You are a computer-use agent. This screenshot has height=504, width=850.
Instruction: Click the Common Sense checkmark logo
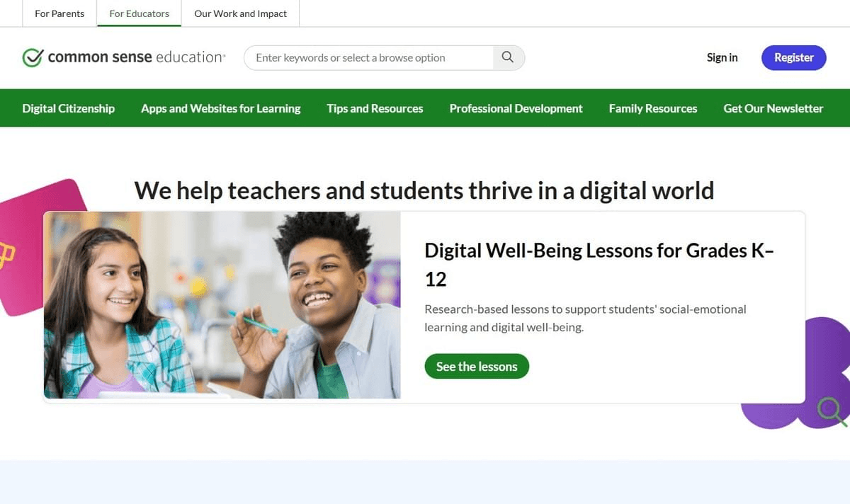coord(33,57)
